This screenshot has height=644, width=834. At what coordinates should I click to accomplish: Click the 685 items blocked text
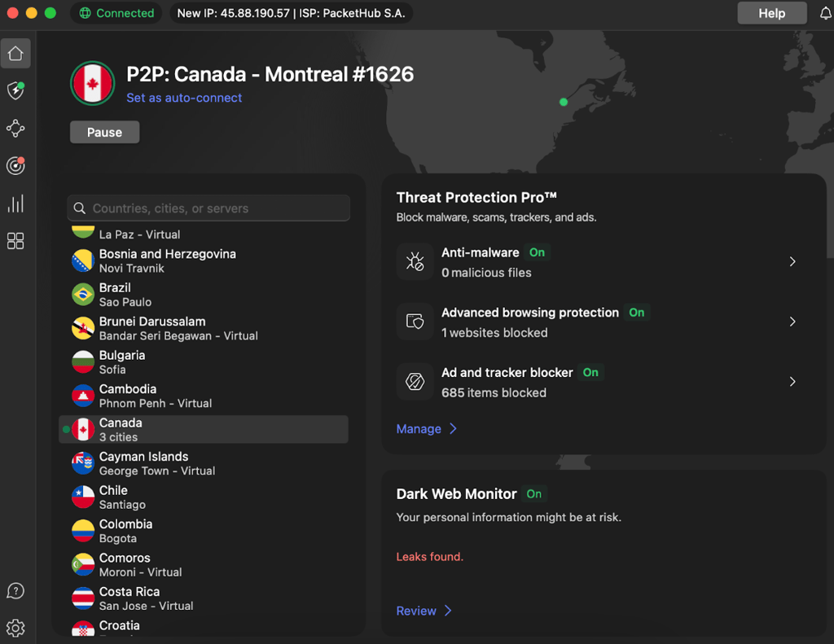click(x=494, y=392)
